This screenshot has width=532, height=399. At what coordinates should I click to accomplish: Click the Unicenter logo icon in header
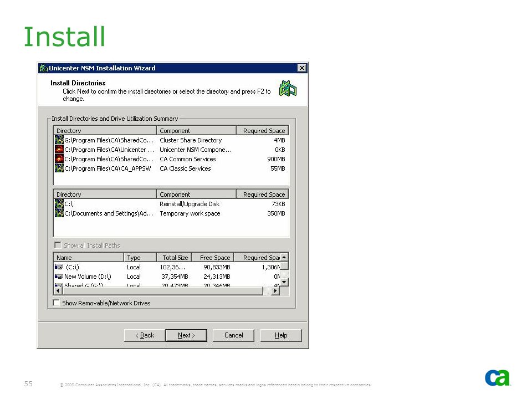click(x=288, y=89)
